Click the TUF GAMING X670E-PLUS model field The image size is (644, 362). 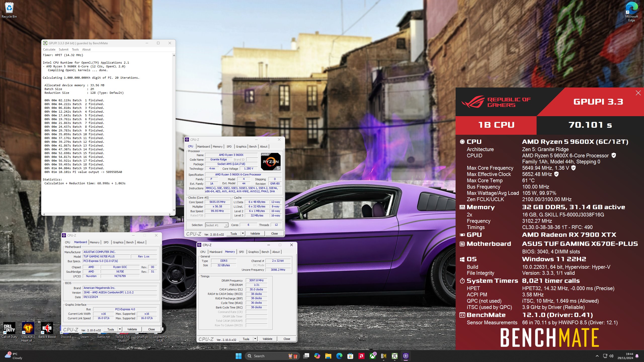106,256
